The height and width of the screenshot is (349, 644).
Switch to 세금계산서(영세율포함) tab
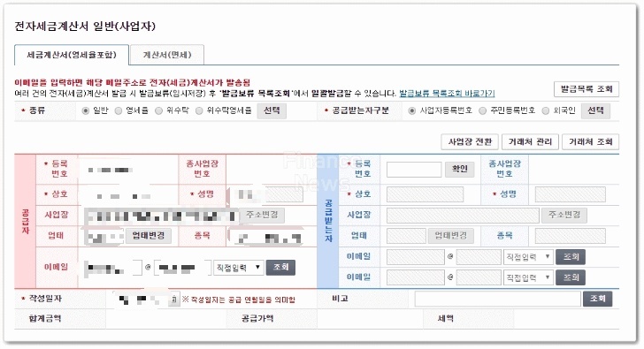(72, 55)
